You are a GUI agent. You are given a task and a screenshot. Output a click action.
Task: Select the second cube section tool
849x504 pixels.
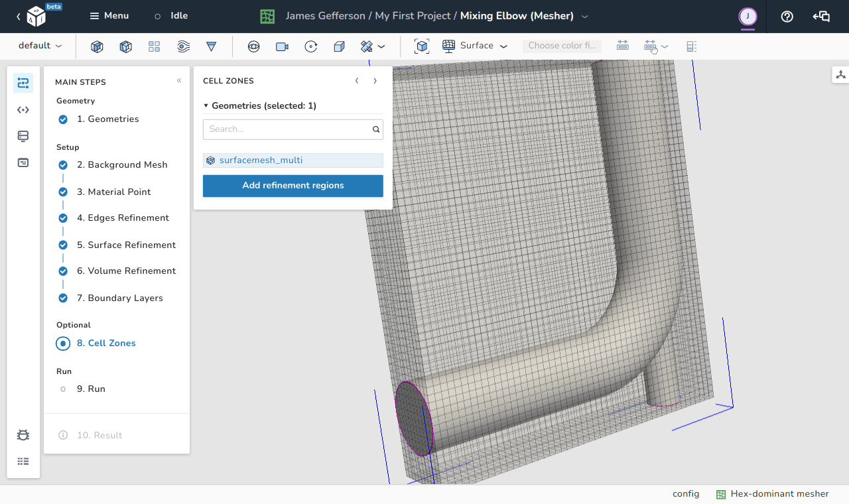[125, 46]
